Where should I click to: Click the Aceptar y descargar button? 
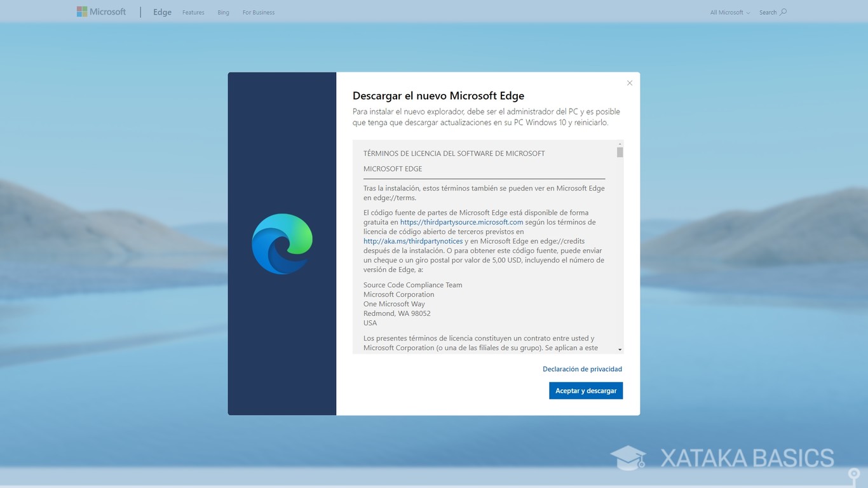[585, 390]
